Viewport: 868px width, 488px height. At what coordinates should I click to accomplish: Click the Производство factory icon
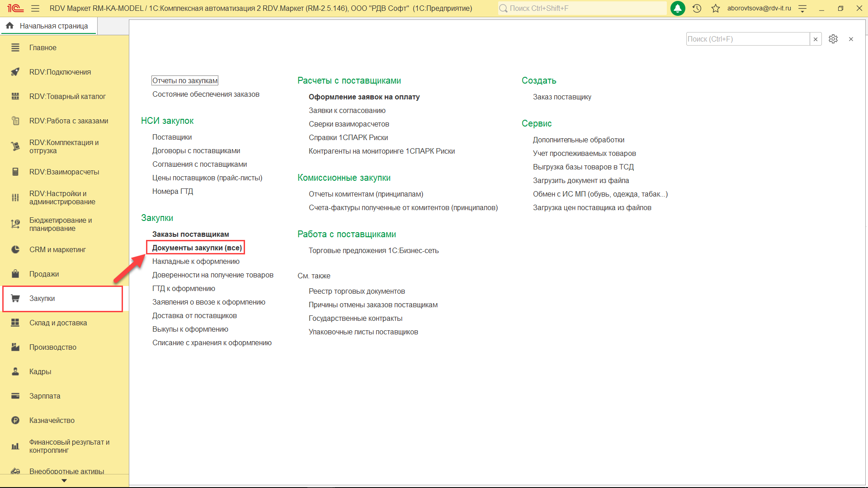click(15, 347)
